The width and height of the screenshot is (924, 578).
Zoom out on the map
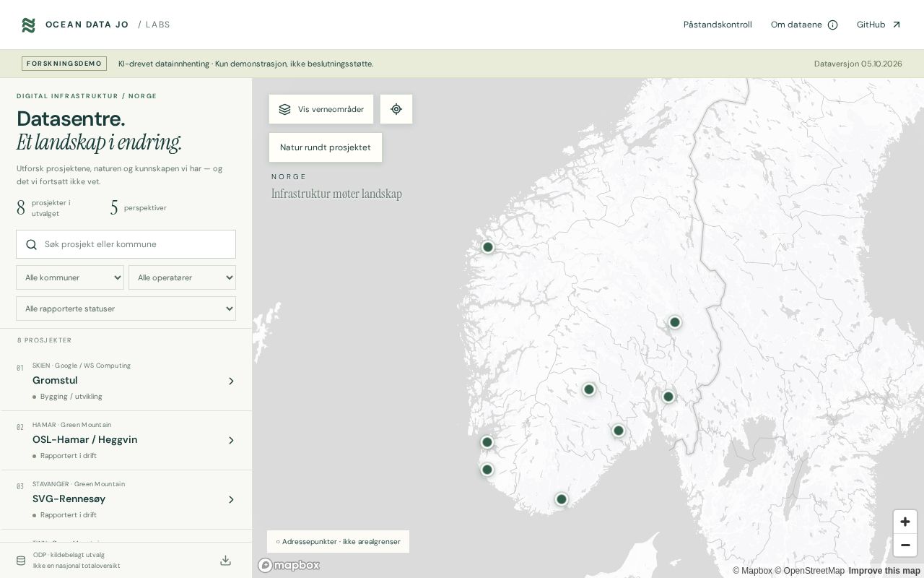905,545
